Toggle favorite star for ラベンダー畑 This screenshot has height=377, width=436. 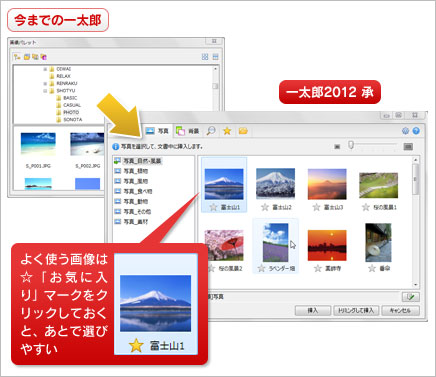[262, 268]
